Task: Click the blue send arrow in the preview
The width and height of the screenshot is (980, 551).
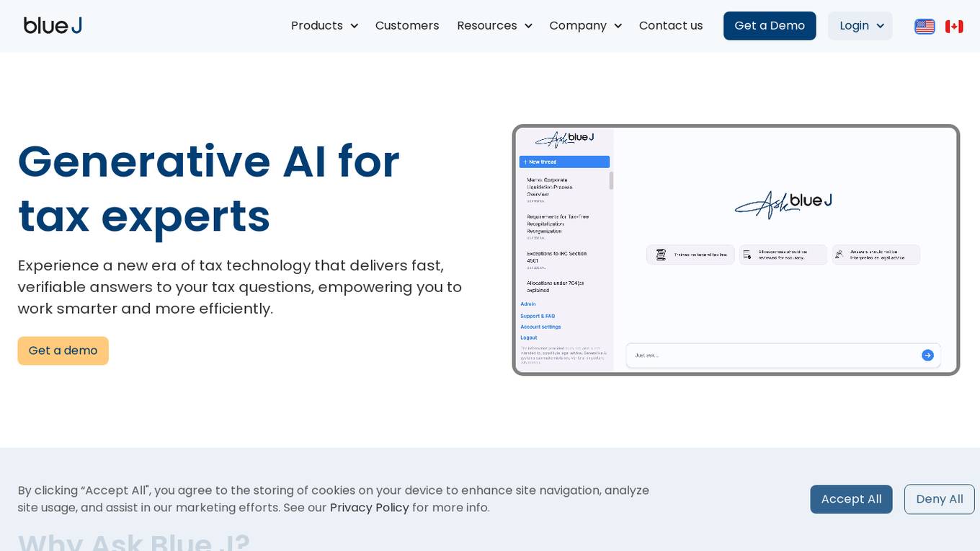Action: pyautogui.click(x=927, y=355)
